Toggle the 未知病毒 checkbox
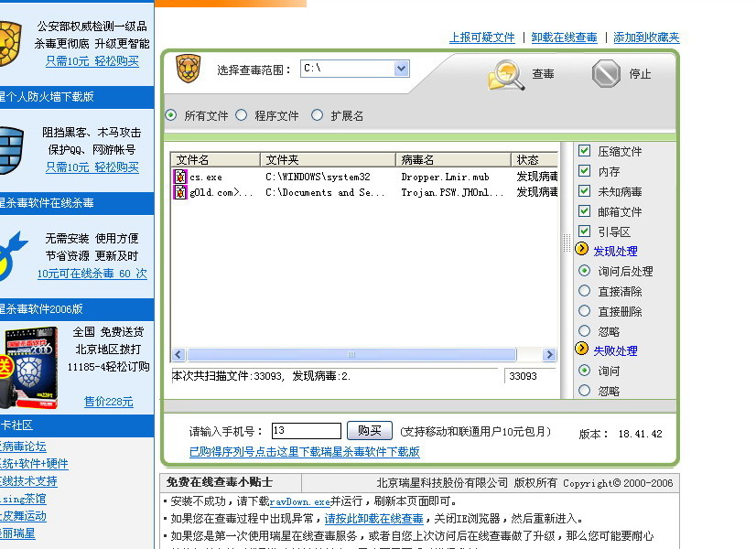Image resolution: width=756 pixels, height=549 pixels. (584, 191)
